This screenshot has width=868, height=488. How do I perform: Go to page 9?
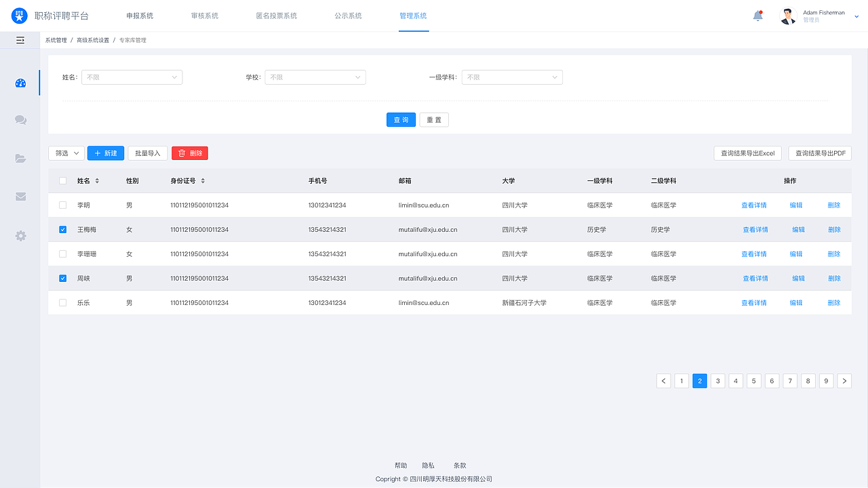click(x=826, y=381)
